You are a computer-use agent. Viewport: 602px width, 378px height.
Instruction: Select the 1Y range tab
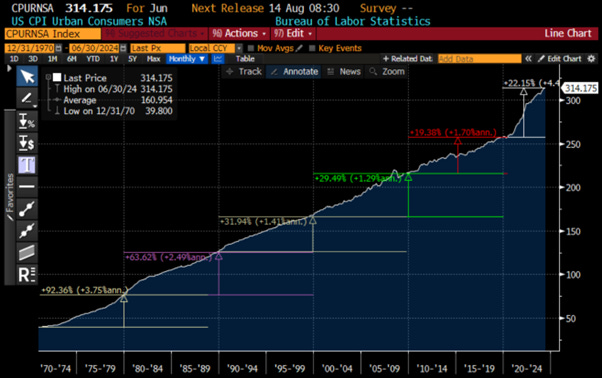click(114, 59)
